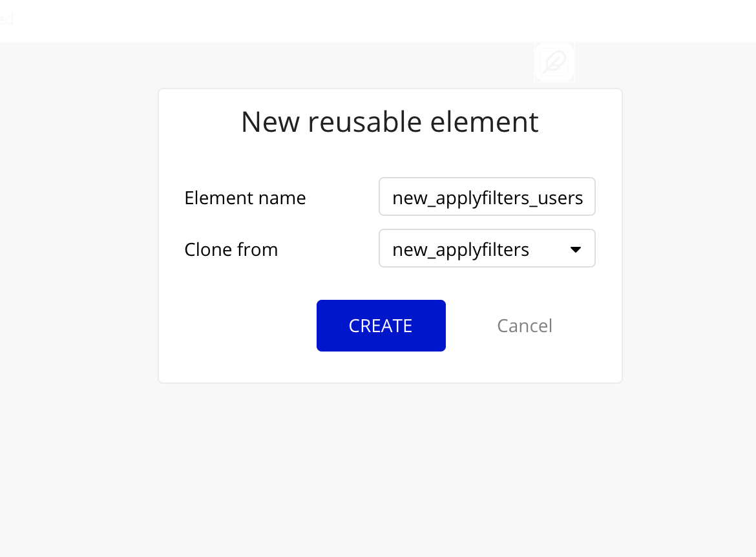Click empty dialog space left of the CREATE button

click(x=239, y=326)
